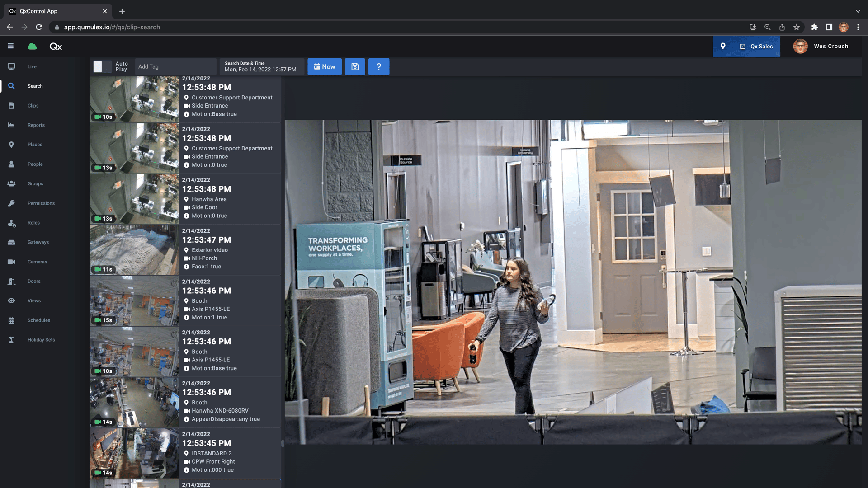Viewport: 868px width, 488px height.
Task: Click the Schedules calendar icon
Action: pos(11,320)
